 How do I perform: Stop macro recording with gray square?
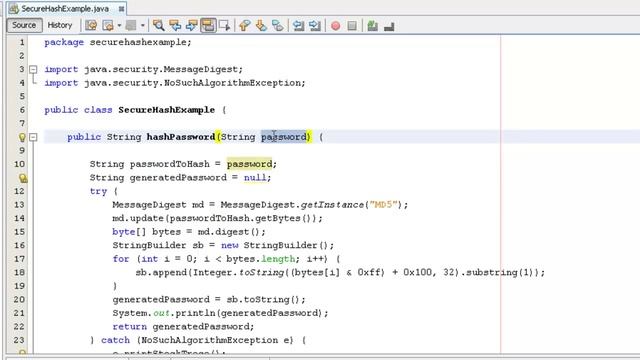352,26
